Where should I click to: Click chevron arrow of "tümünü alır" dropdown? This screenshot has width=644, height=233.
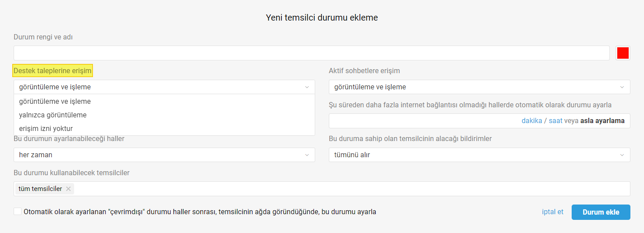pyautogui.click(x=622, y=155)
